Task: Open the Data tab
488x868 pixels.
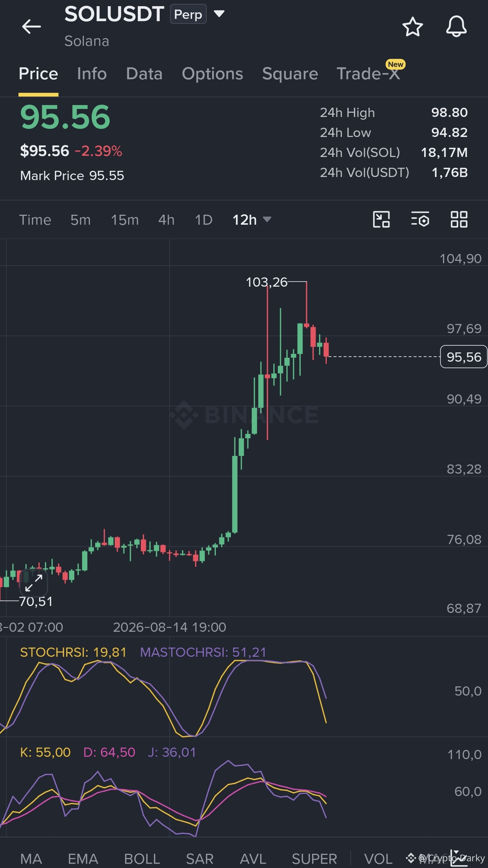Action: pyautogui.click(x=144, y=73)
